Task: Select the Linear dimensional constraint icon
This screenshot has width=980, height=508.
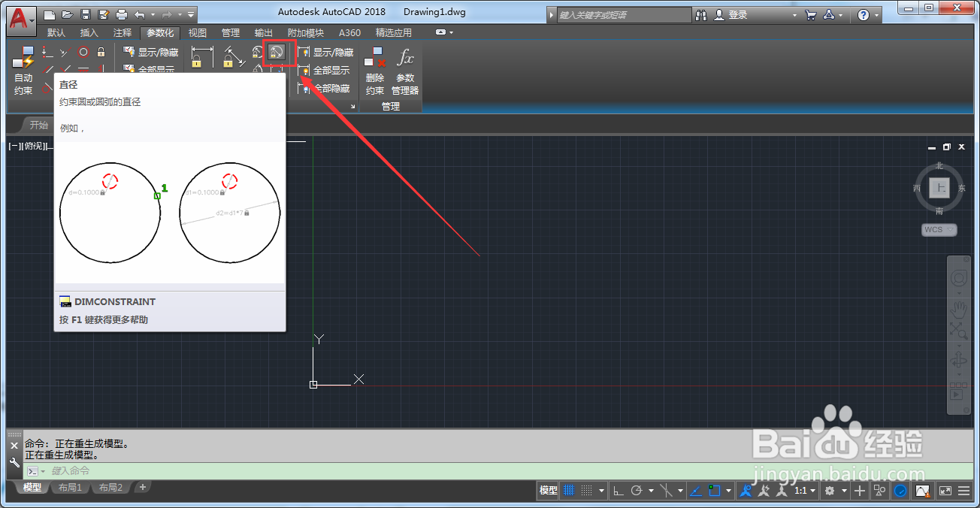Action: pos(202,57)
